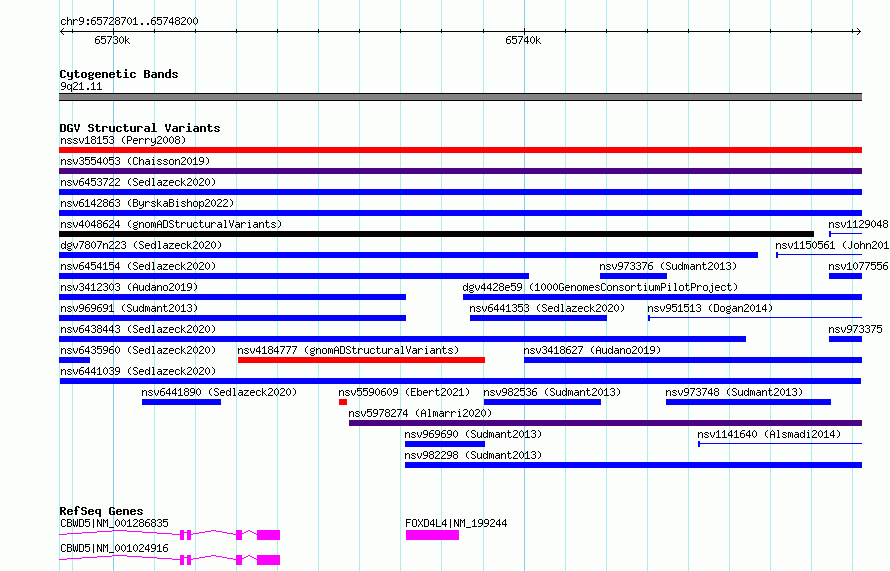Click nsv6441039 (Sedlazeck2020) label
The height and width of the screenshot is (571, 890).
click(138, 371)
